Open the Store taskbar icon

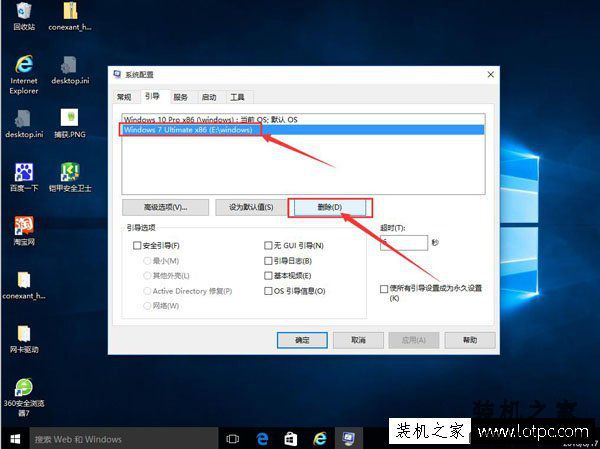[291, 439]
